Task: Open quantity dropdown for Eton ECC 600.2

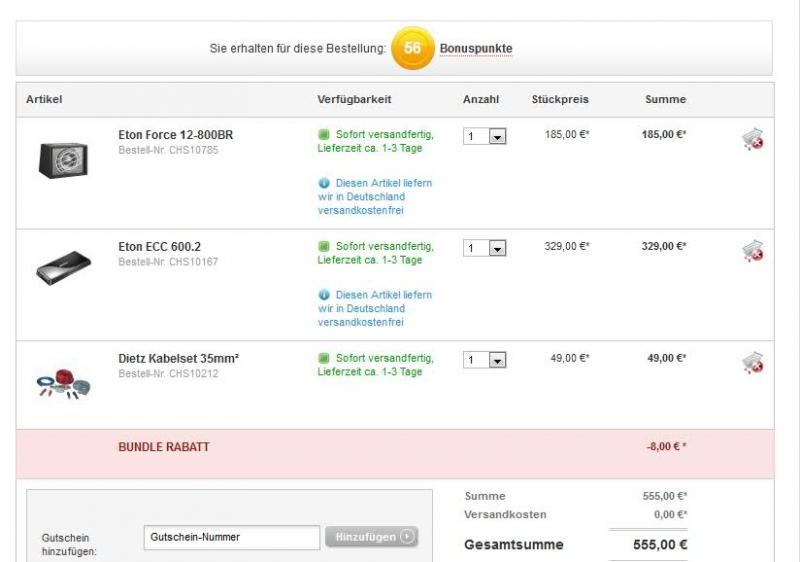Action: [485, 248]
